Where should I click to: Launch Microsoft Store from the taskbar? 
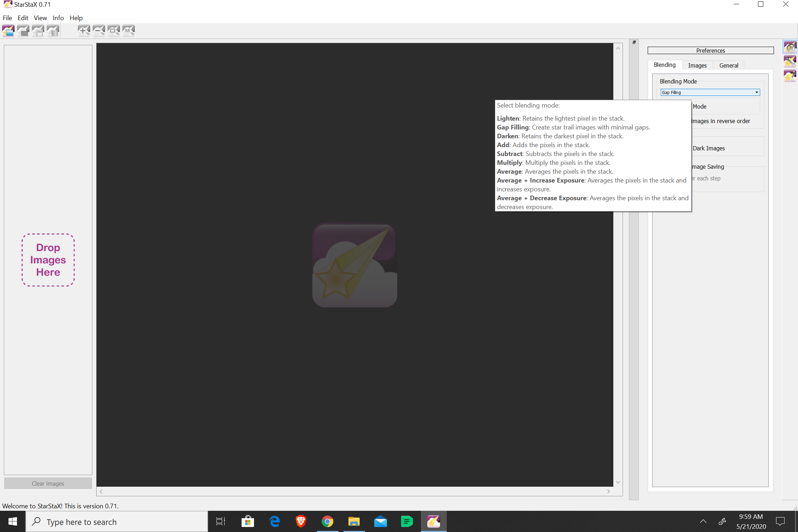(248, 521)
